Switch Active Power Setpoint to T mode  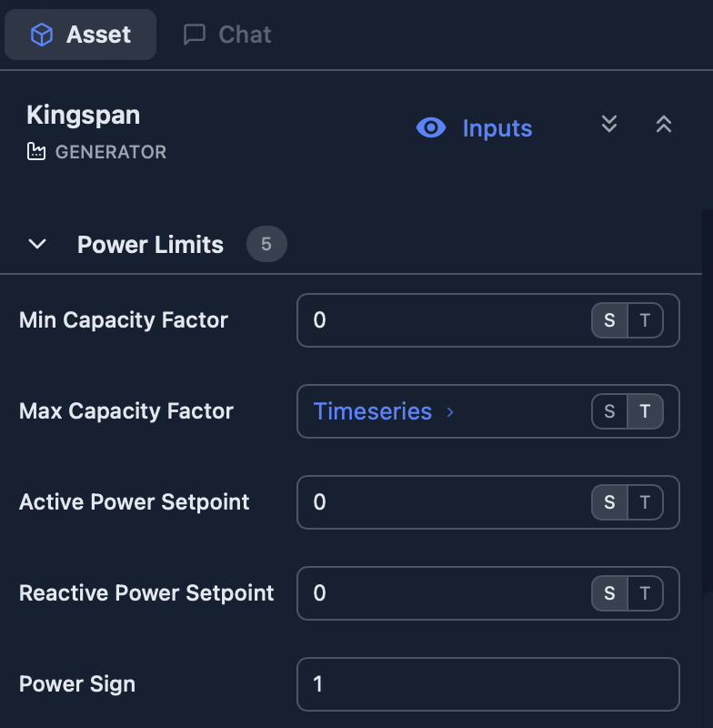pyautogui.click(x=646, y=502)
